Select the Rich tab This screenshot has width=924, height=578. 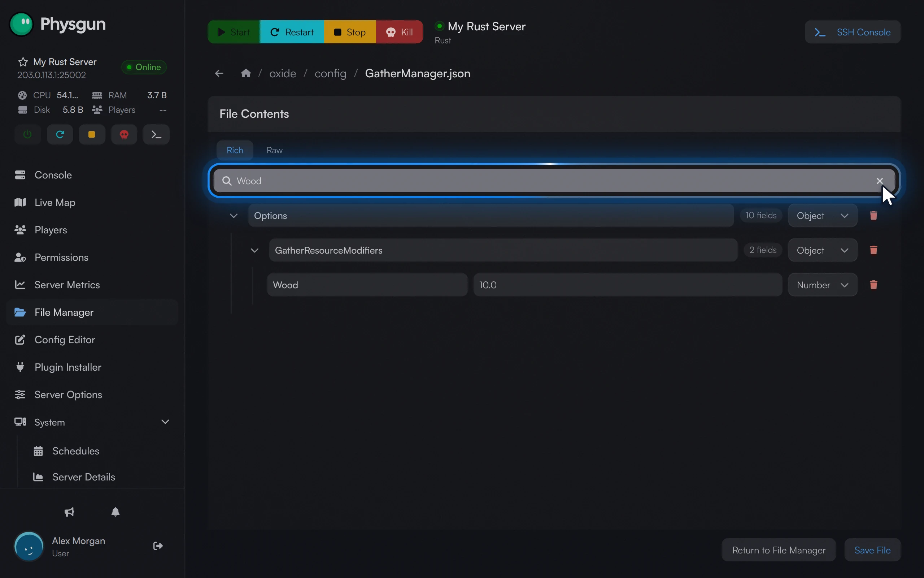pyautogui.click(x=235, y=150)
